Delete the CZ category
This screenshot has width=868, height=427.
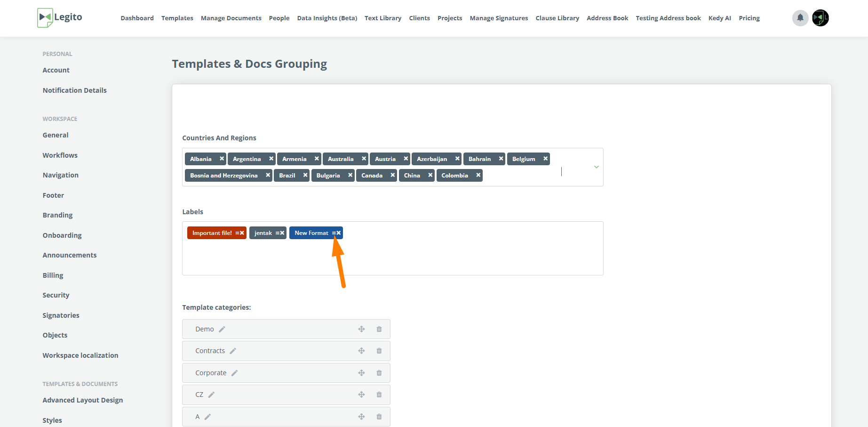tap(379, 395)
